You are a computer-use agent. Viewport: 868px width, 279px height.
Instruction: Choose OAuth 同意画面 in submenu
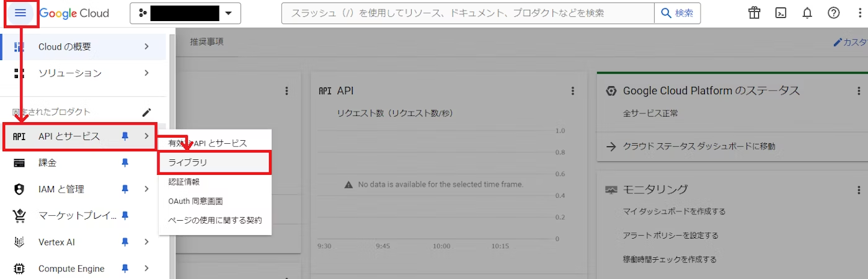tap(215, 201)
